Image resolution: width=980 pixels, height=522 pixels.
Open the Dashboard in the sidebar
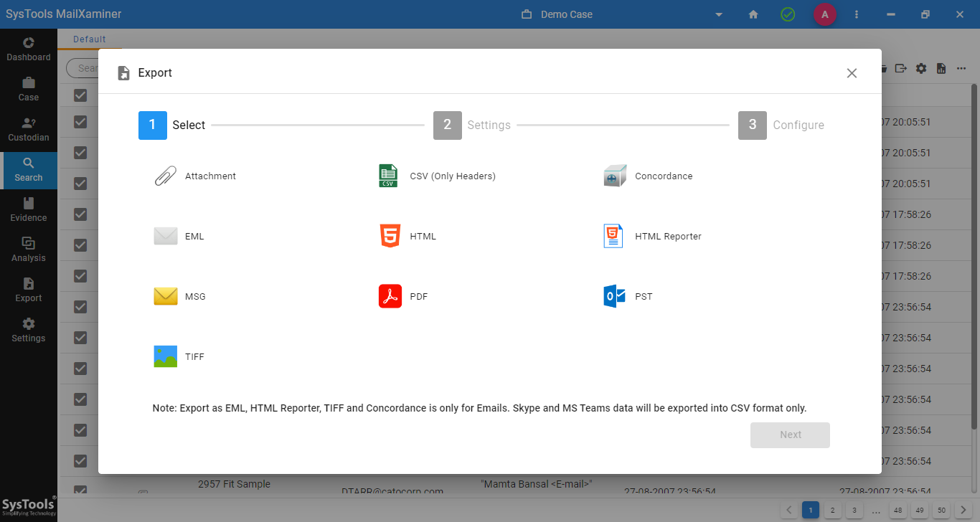click(29, 49)
